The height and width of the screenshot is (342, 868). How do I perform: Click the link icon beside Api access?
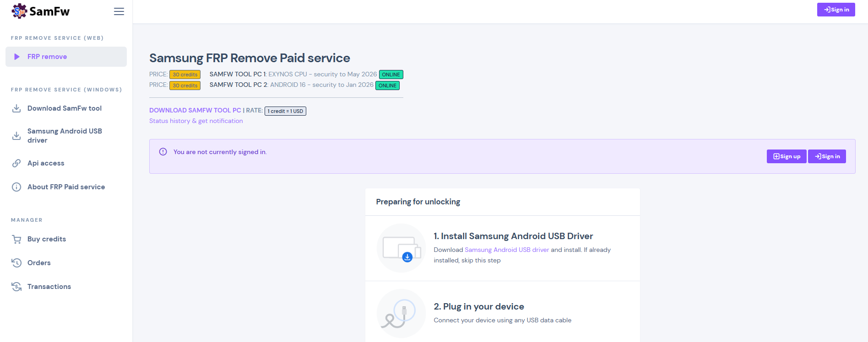16,163
